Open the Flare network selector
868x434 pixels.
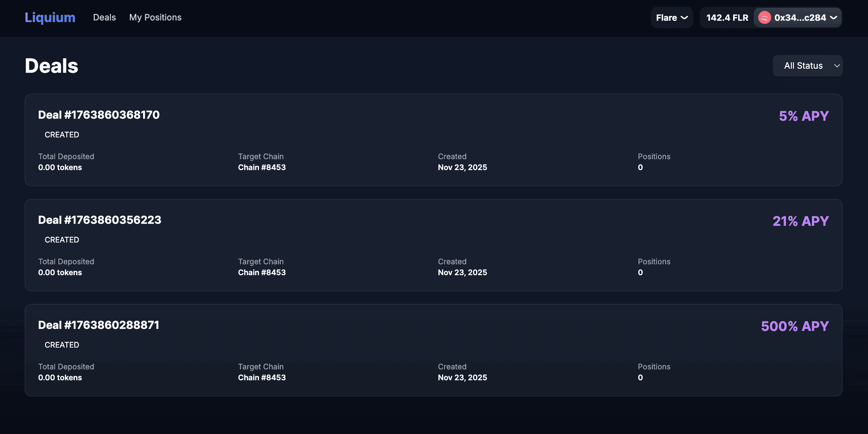point(671,18)
